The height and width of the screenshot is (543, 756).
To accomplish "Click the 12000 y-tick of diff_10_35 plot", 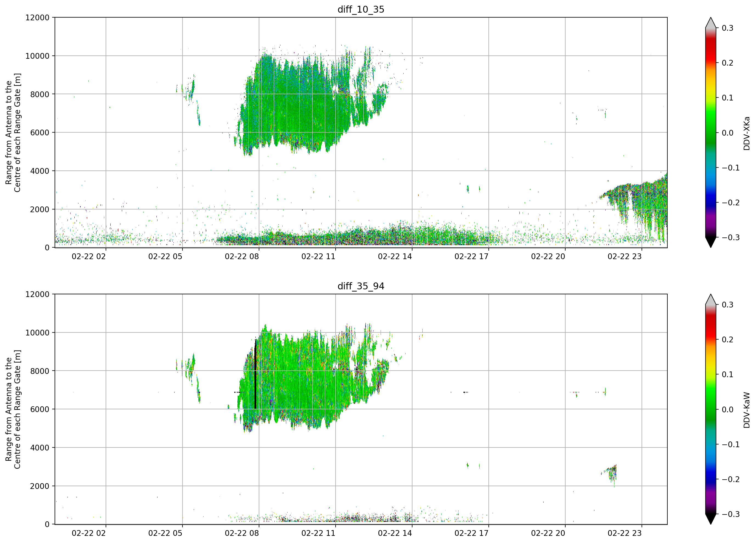I will click(37, 18).
